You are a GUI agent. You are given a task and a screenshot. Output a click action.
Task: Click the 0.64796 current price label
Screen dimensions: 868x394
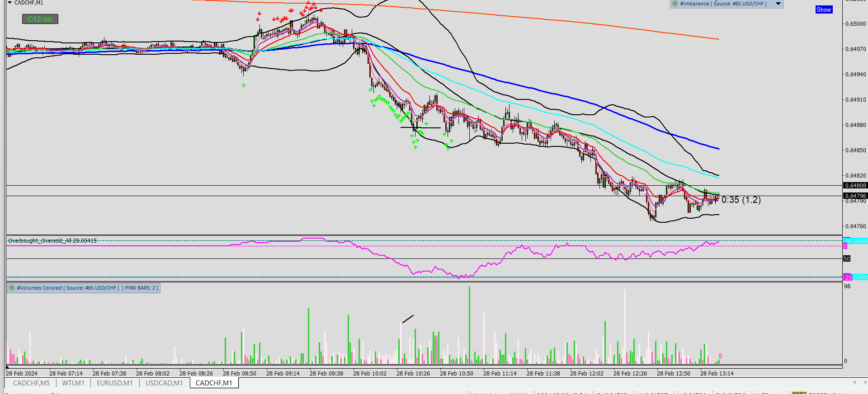tap(855, 196)
